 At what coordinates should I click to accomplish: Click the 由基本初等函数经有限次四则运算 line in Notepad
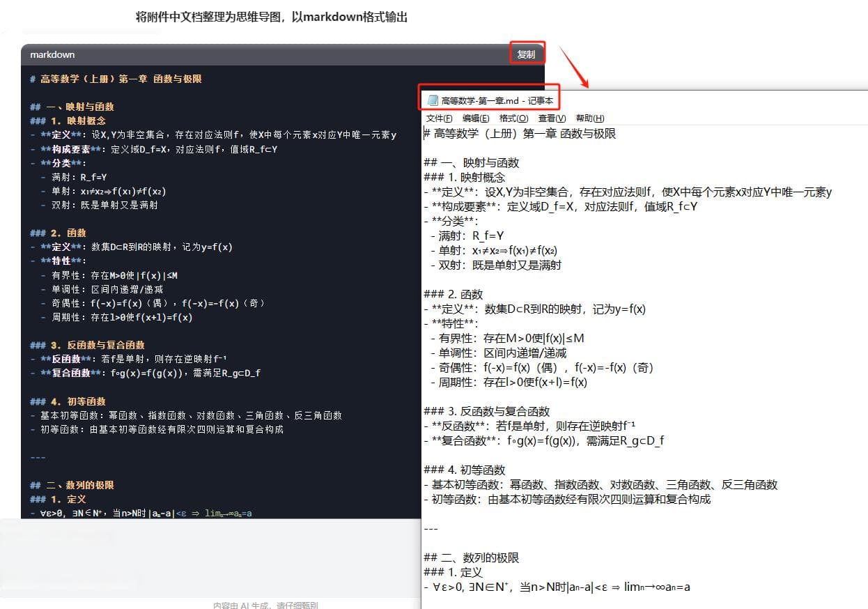pyautogui.click(x=568, y=500)
